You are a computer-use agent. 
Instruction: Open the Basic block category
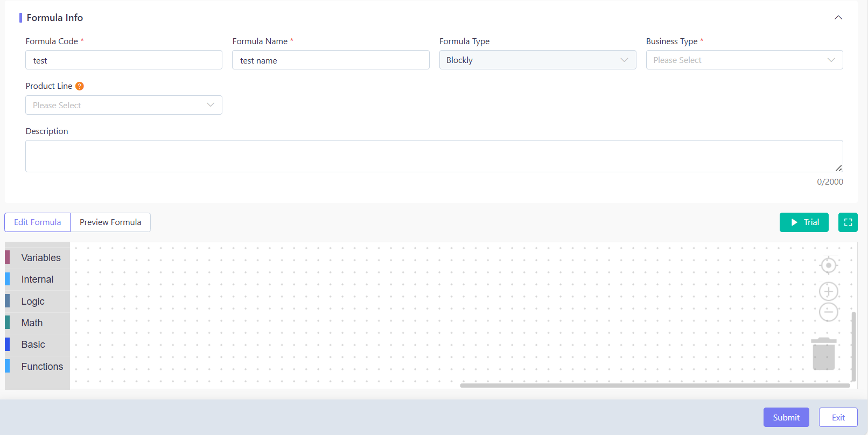point(37,345)
